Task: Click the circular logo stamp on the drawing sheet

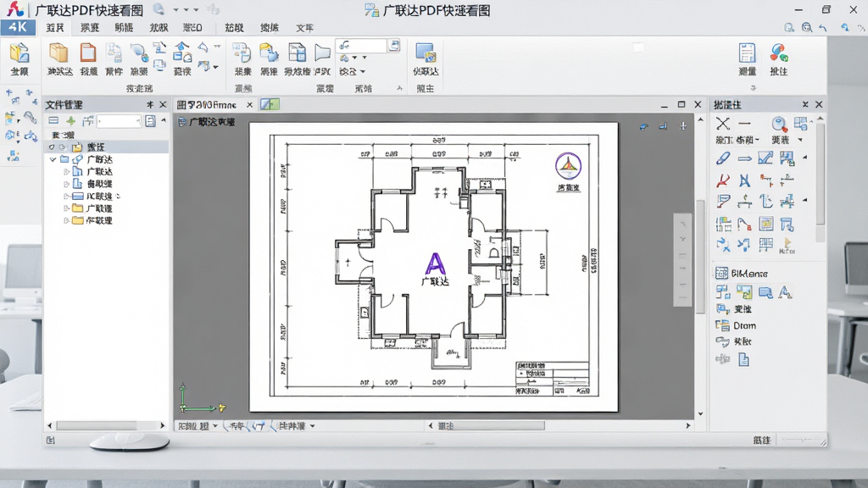Action: tap(569, 166)
